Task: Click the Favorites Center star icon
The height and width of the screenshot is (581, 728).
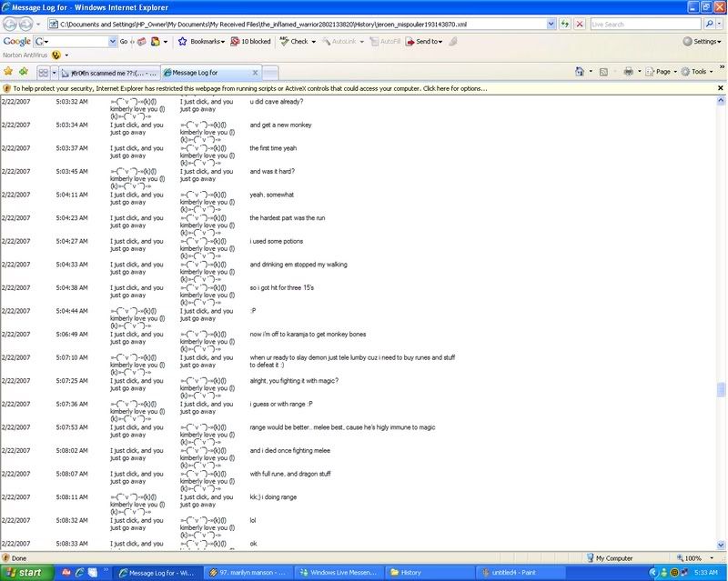Action: [8, 72]
